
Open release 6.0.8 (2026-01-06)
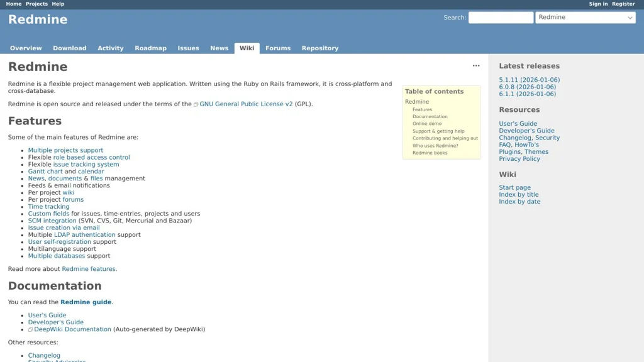tap(528, 87)
